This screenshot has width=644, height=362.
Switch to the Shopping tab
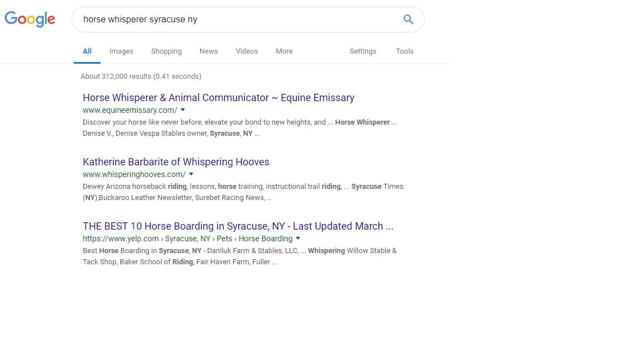pyautogui.click(x=167, y=51)
